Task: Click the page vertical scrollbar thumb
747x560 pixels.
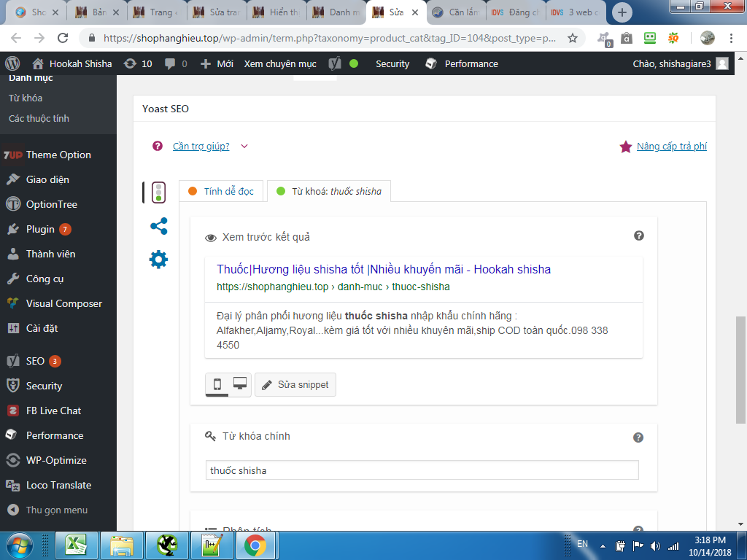Action: tap(740, 370)
